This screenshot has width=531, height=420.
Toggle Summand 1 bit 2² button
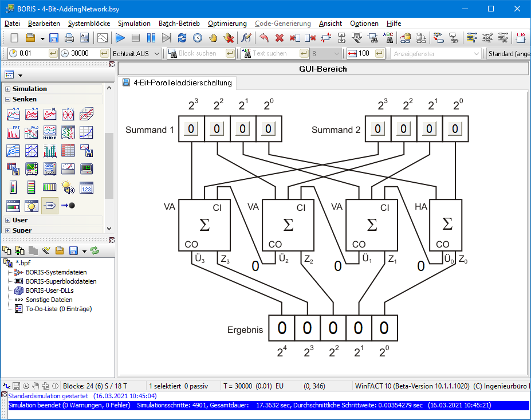(217, 129)
